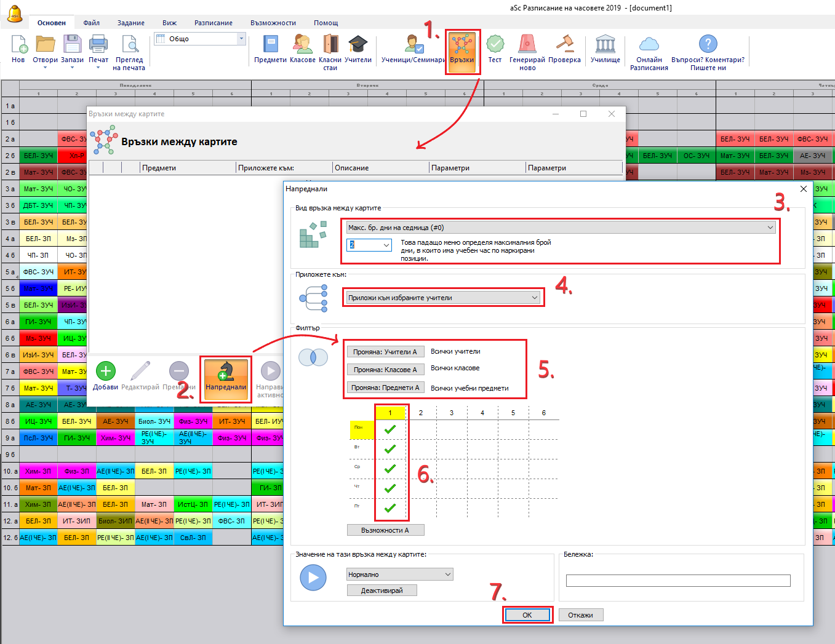Click the green Добави add icon
Viewport: 835px width, 644px height.
pos(106,372)
